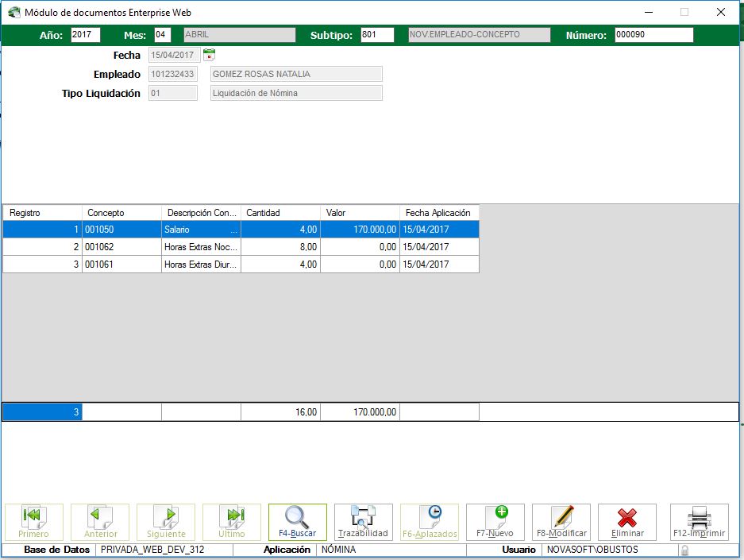
Task: Click the Concepto column header
Action: click(x=121, y=213)
